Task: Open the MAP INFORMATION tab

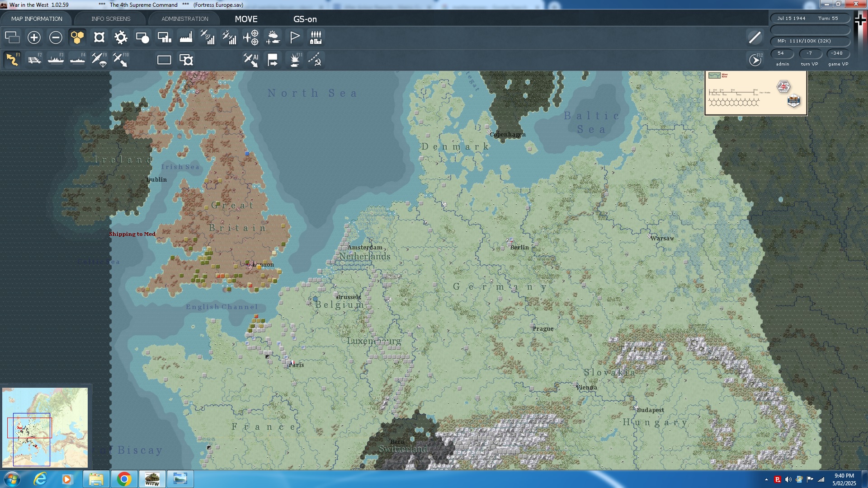Action: 37,19
